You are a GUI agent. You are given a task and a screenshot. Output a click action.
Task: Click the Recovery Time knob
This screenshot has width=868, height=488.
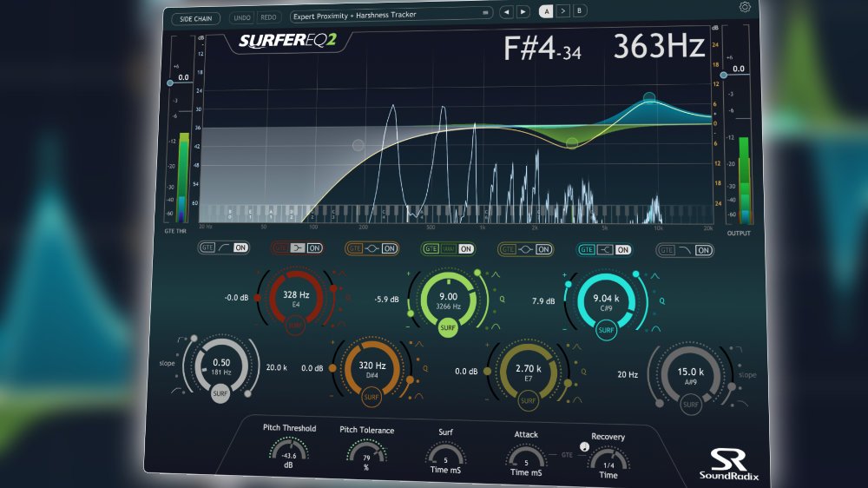[608, 460]
